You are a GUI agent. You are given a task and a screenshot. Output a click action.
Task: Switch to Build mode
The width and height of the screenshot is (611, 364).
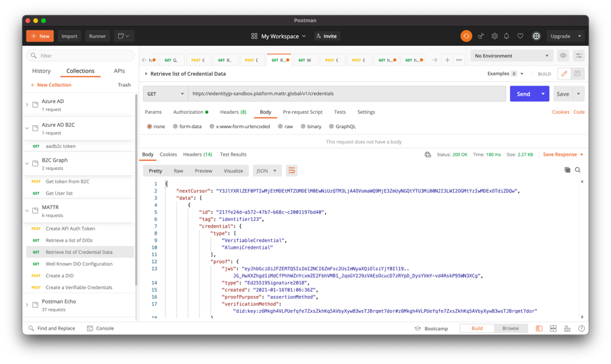pos(477,328)
